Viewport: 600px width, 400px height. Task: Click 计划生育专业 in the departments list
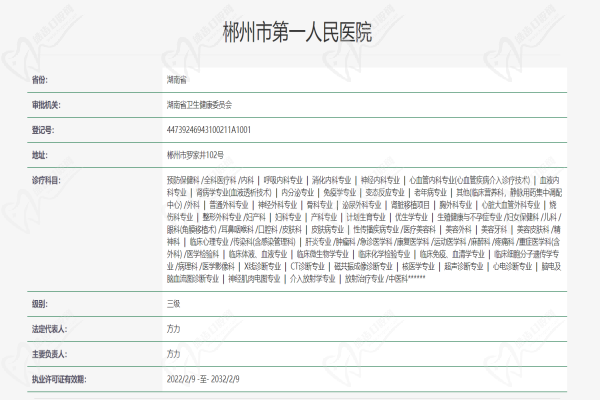[x=366, y=217]
